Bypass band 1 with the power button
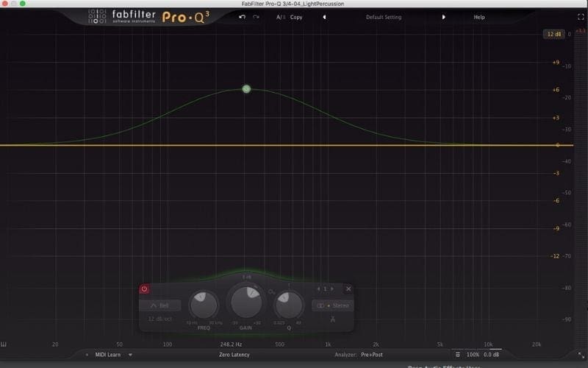 coord(144,289)
